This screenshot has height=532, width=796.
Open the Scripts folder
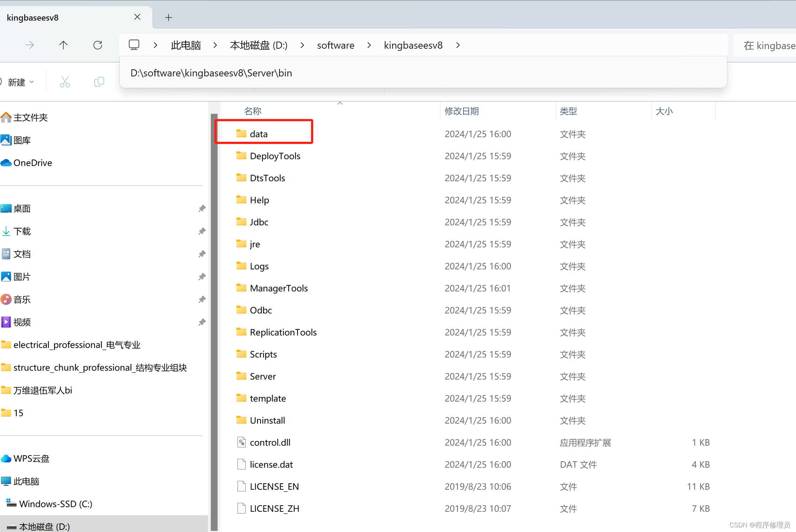coord(263,354)
